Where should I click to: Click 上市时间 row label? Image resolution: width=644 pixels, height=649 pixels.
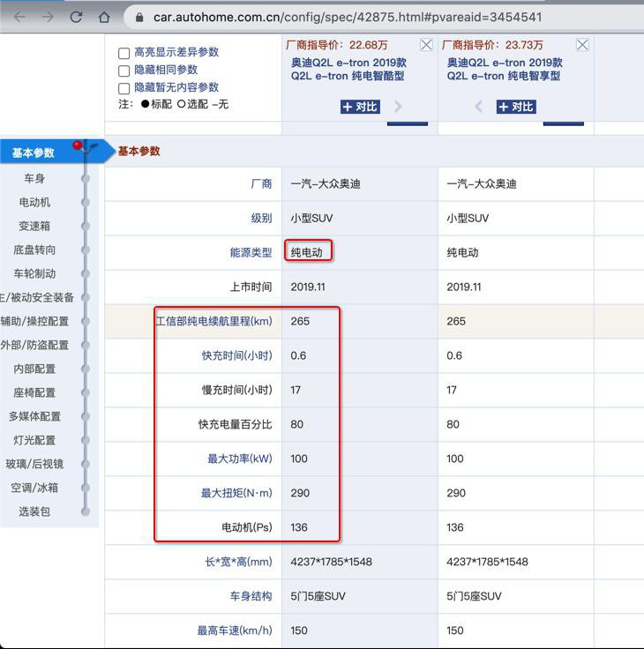click(x=251, y=287)
